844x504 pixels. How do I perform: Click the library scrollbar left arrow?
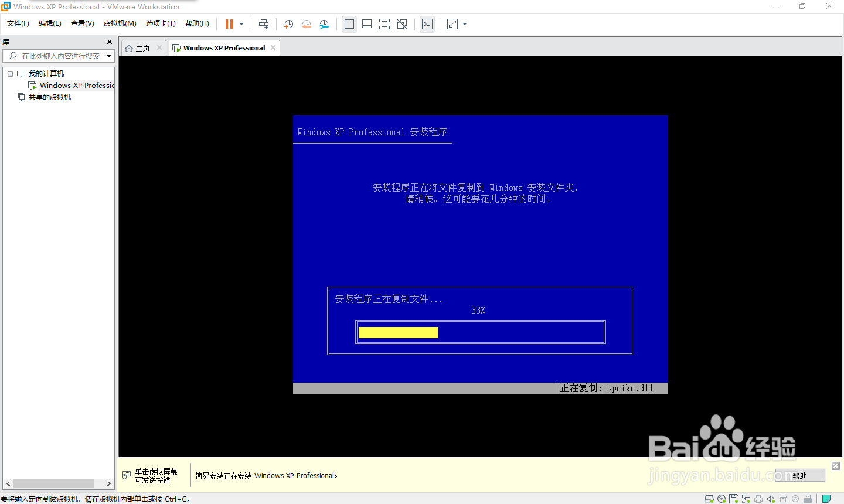point(8,483)
